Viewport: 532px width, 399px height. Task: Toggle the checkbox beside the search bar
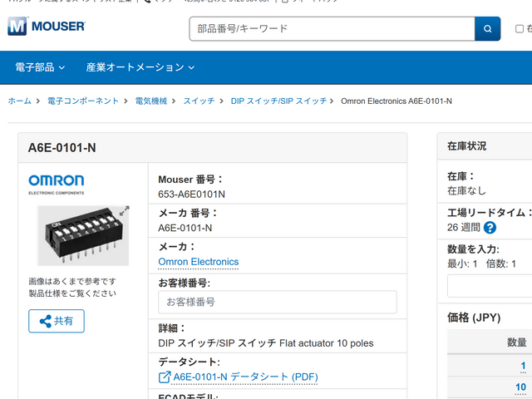pos(520,29)
